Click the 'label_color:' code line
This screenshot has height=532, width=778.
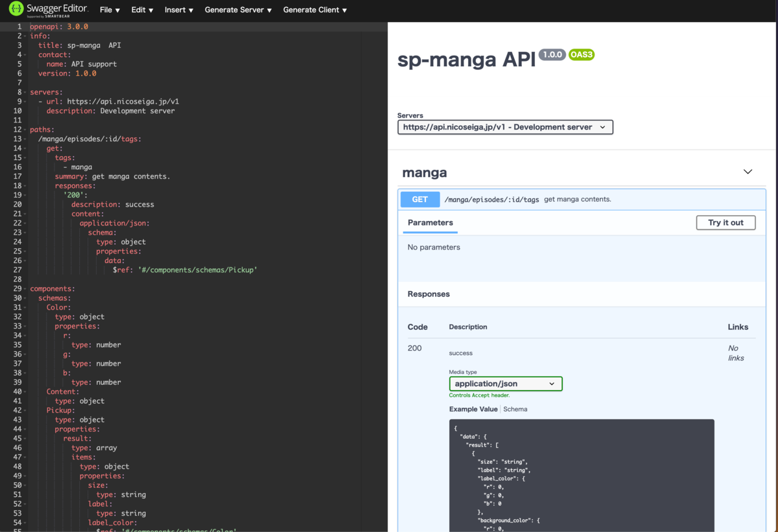click(x=113, y=522)
